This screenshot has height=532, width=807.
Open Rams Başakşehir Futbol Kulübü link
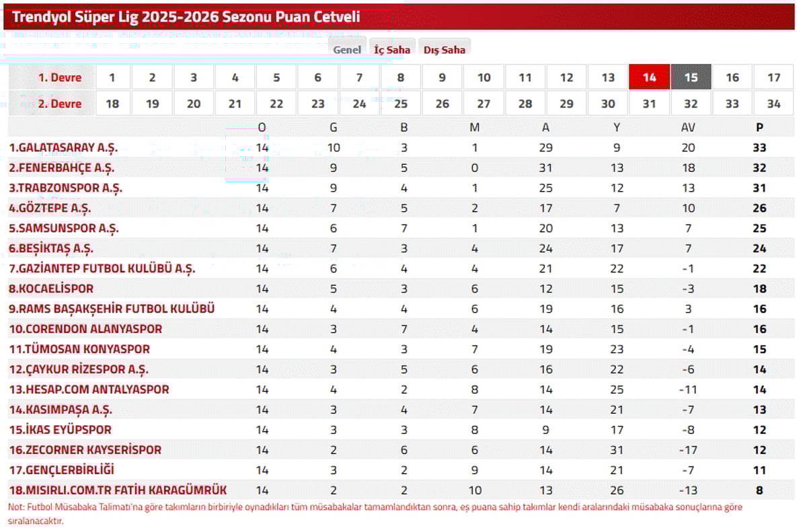coord(112,309)
